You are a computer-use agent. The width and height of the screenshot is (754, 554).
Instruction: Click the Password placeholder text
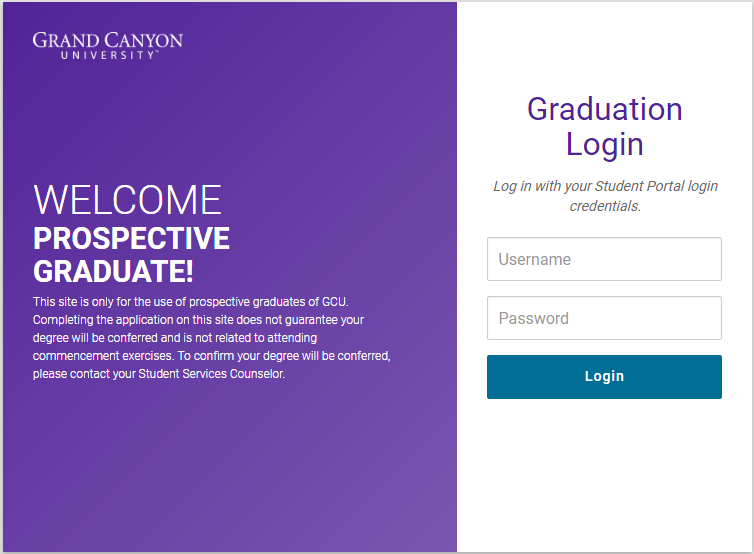[x=534, y=318]
